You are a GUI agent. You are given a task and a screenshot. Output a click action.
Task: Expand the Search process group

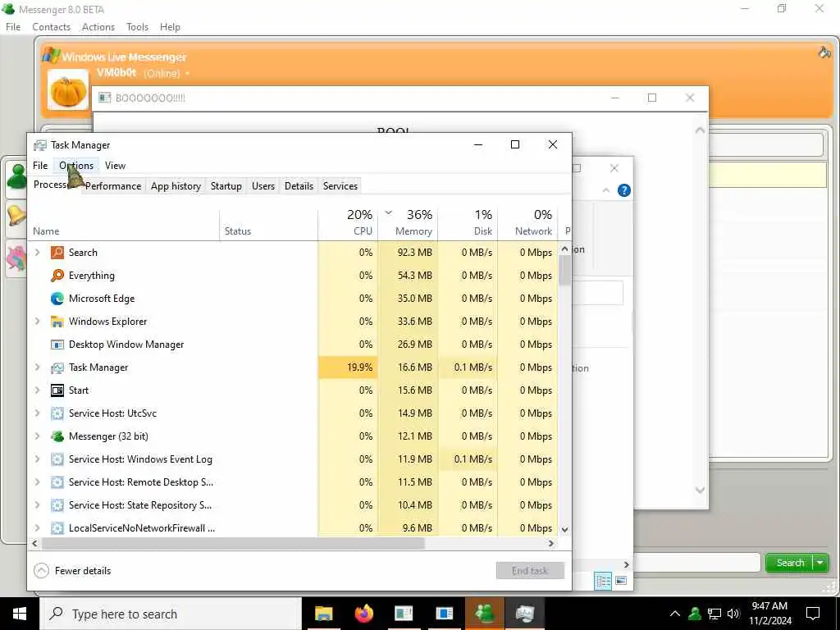38,253
